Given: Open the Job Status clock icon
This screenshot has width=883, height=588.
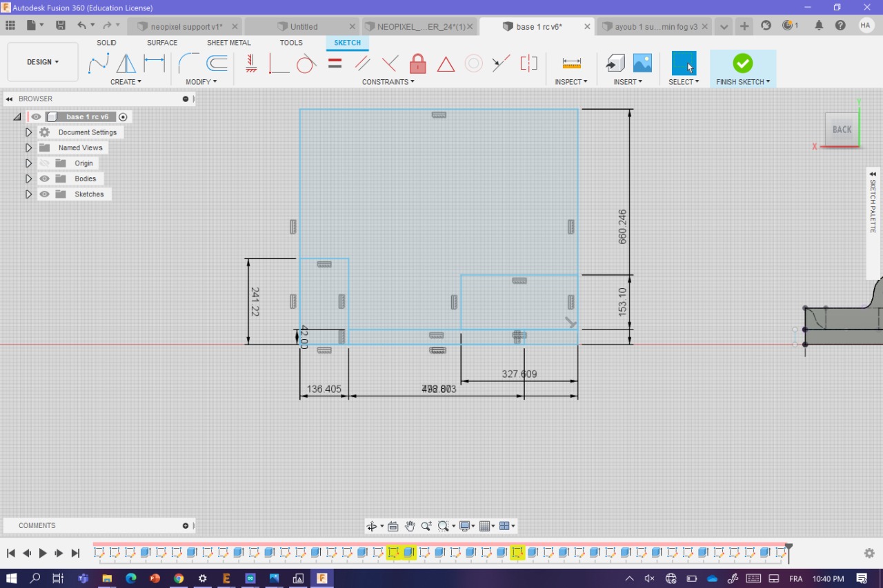Looking at the screenshot, I should 788,26.
